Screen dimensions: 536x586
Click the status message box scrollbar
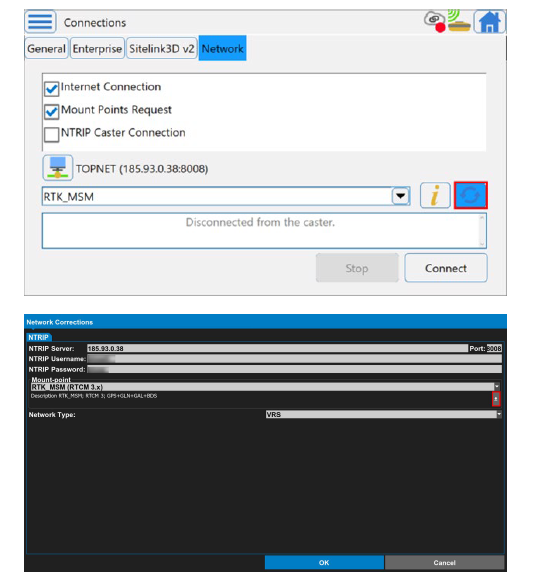click(x=482, y=231)
